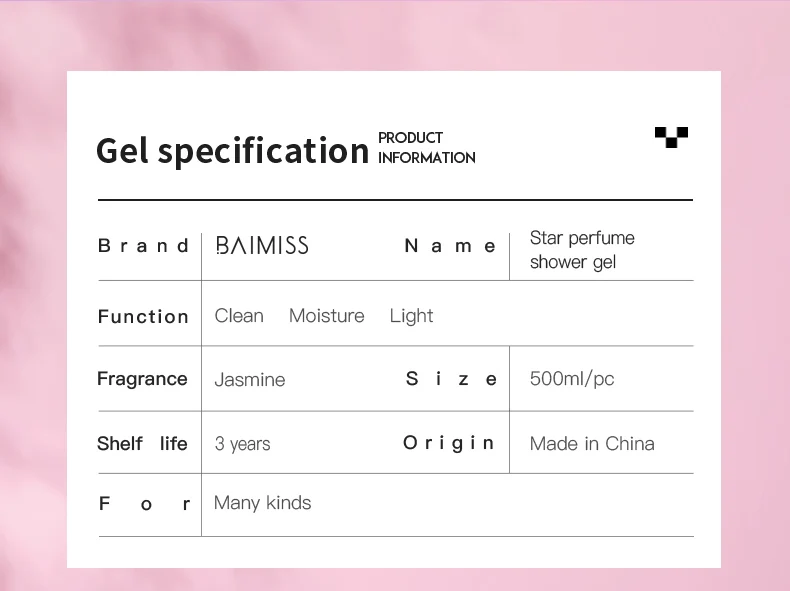
Task: Click the Function row label
Action: click(x=143, y=317)
